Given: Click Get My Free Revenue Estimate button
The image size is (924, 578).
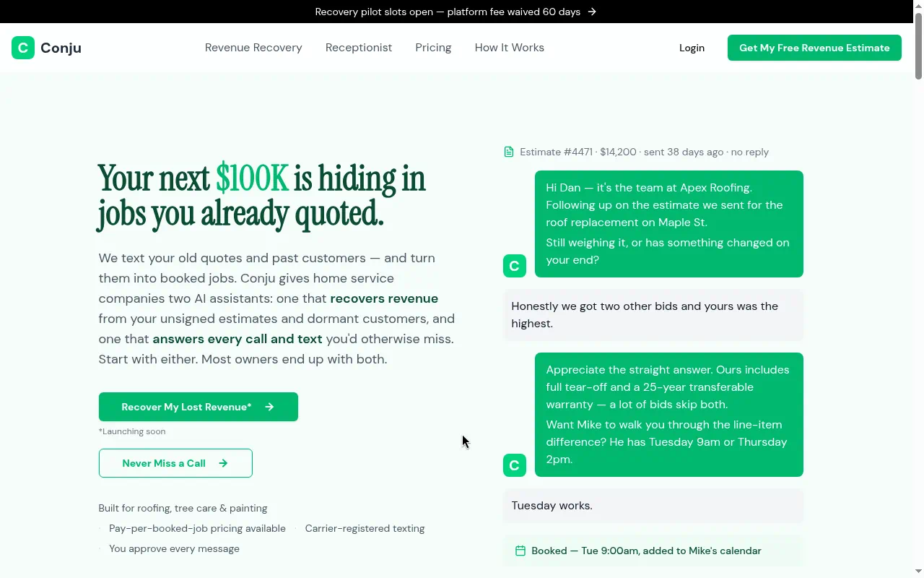Looking at the screenshot, I should click(x=814, y=48).
